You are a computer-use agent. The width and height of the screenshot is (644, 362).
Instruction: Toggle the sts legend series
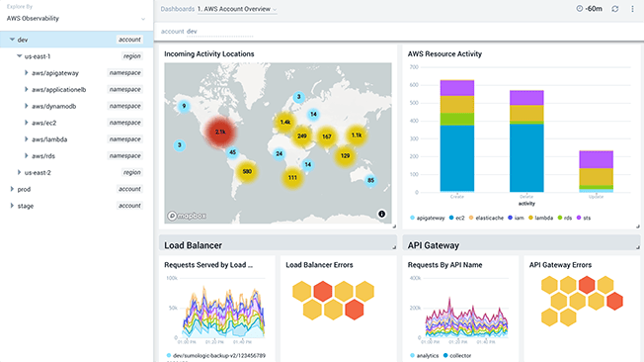584,218
